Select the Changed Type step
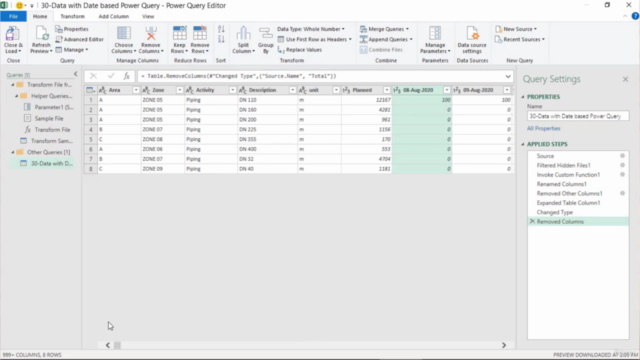The image size is (640, 360). (578, 212)
